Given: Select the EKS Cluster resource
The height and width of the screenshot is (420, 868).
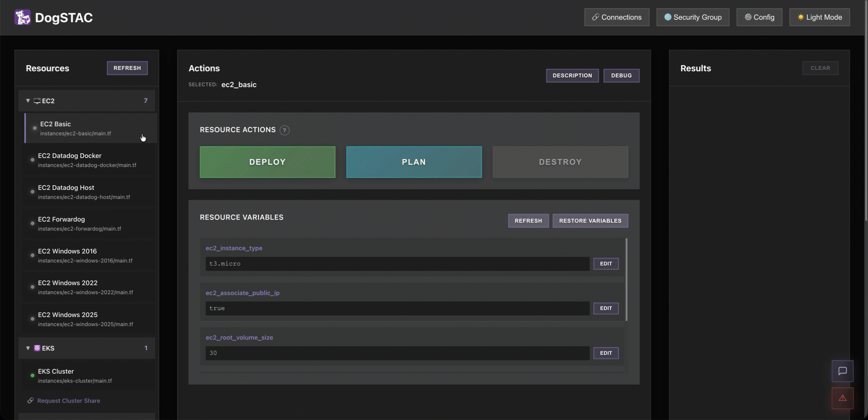Looking at the screenshot, I should pos(89,376).
